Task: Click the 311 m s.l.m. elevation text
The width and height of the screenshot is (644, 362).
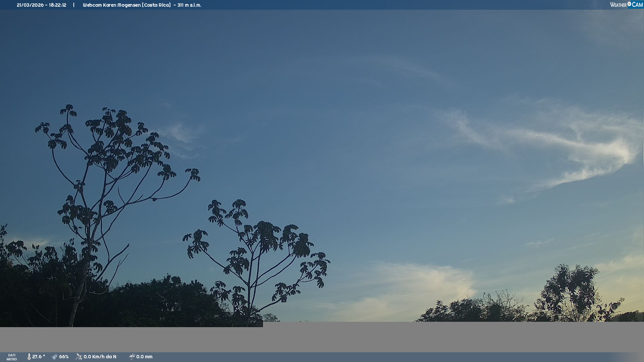Action: 189,5
